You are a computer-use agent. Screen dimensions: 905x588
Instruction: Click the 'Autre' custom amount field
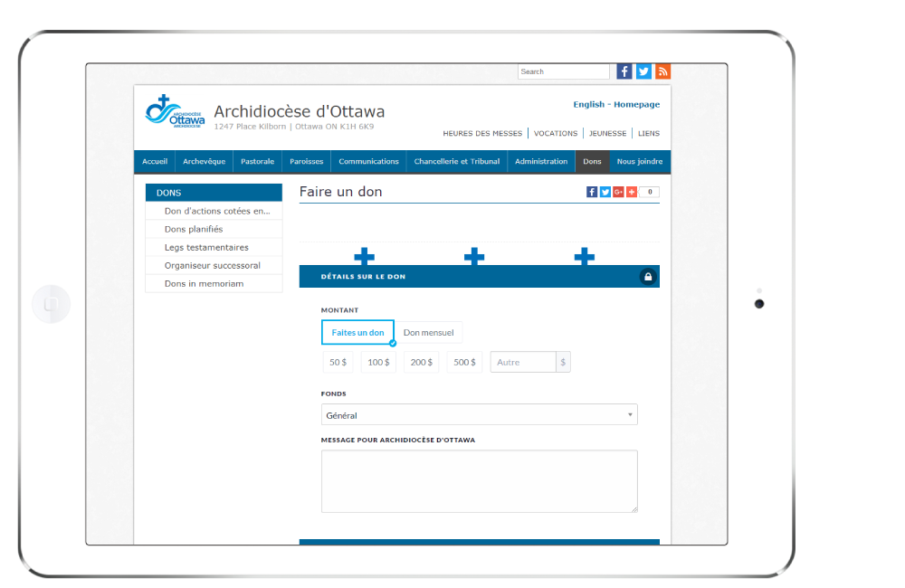pos(523,362)
